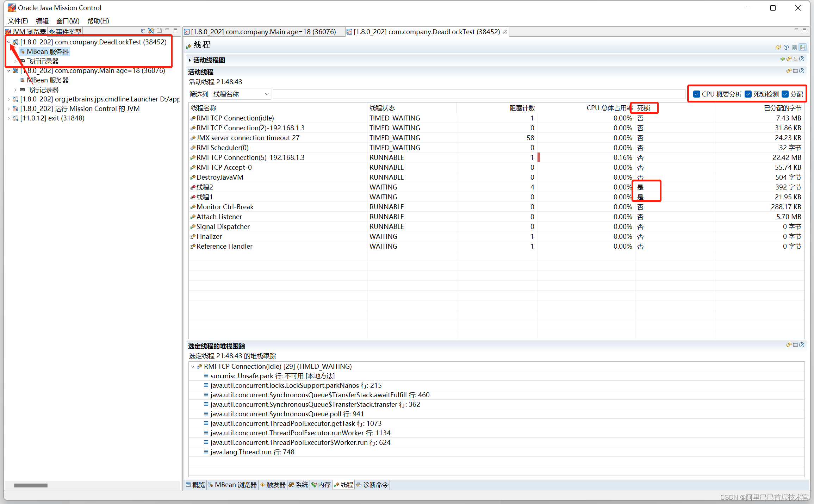Open the 筛选列 线程名称 dropdown
The width and height of the screenshot is (814, 504).
point(241,94)
